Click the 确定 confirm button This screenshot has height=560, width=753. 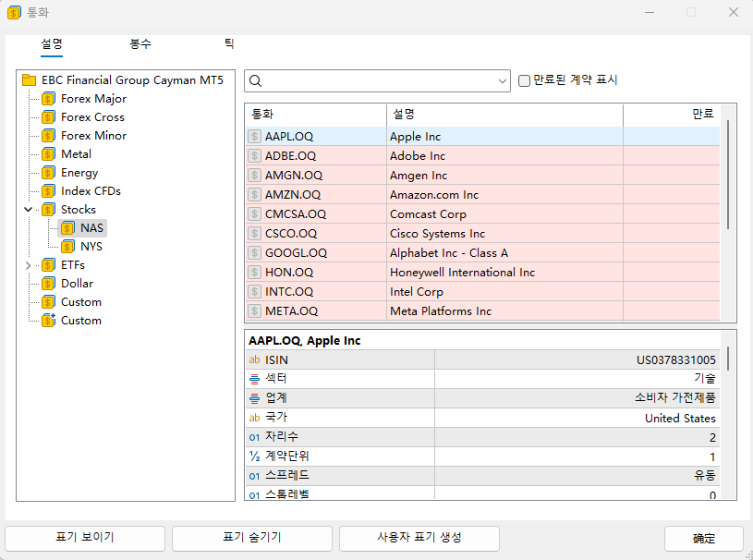point(704,539)
